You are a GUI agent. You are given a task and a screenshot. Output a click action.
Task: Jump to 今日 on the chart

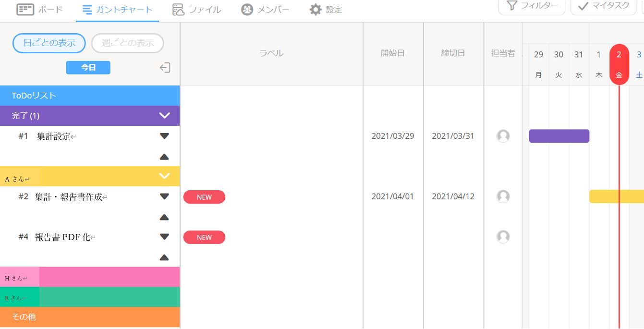coord(88,68)
